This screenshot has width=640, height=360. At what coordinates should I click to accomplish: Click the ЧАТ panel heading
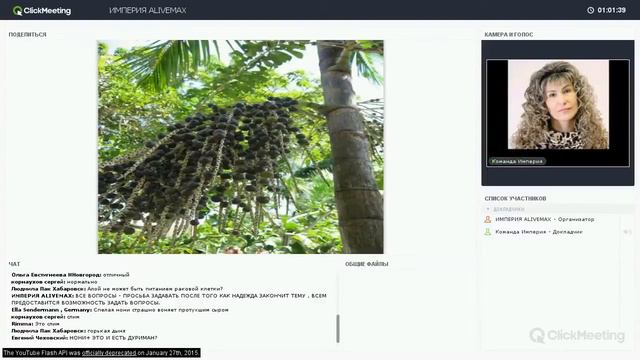(14, 264)
